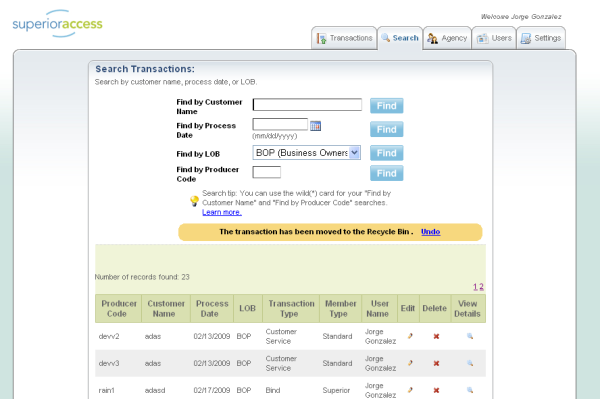The height and width of the screenshot is (399, 600).
Task: Open the calendar date picker icon
Action: (315, 126)
